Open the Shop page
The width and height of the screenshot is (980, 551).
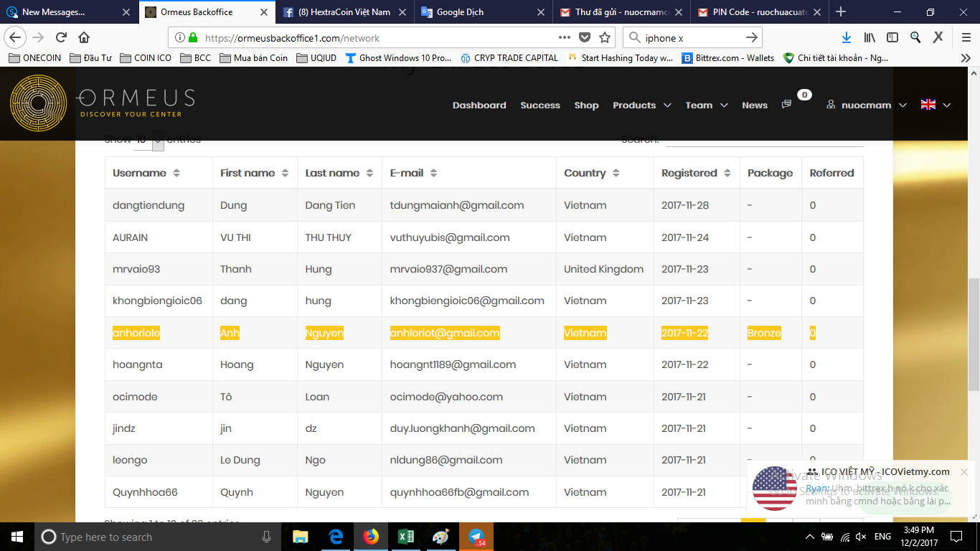(x=586, y=105)
